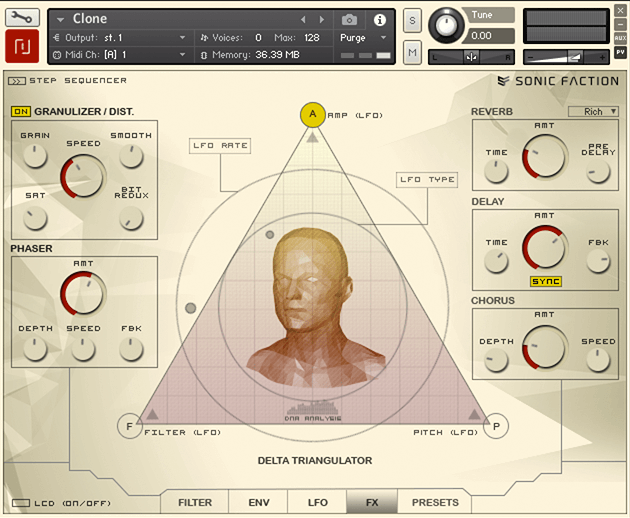Select next instrument preset arrow

click(321, 19)
